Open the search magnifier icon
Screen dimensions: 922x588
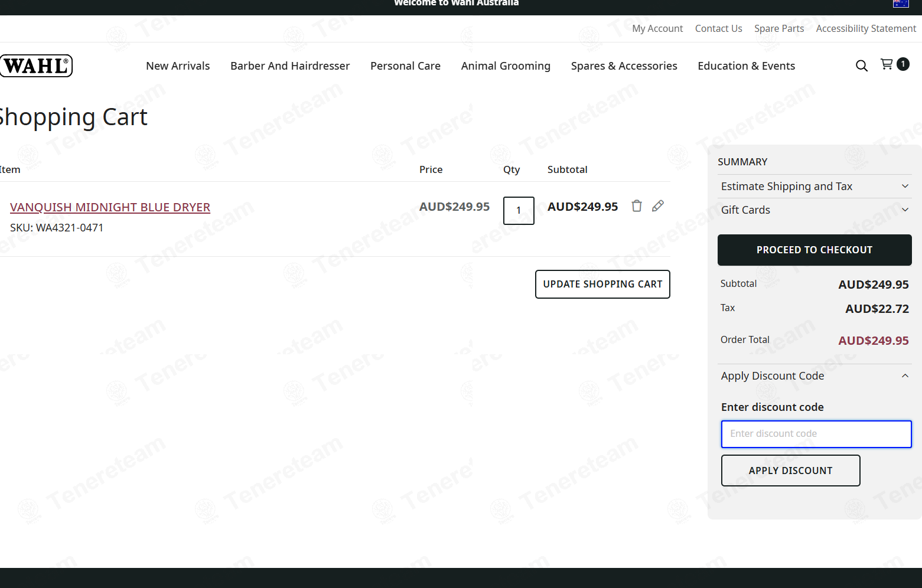click(862, 66)
